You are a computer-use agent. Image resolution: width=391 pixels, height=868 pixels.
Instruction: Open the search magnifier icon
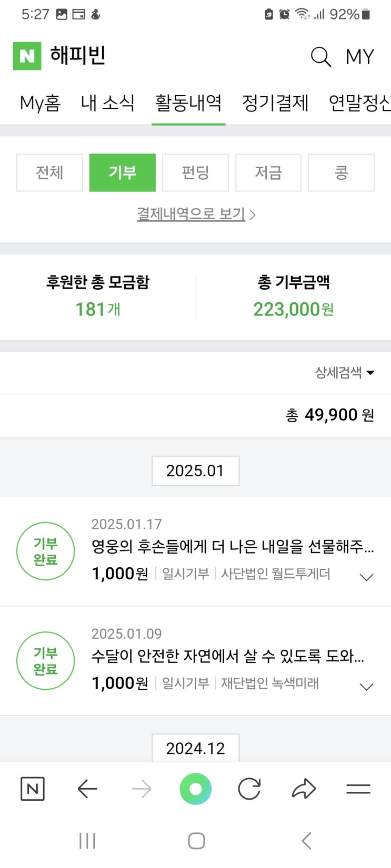[320, 56]
